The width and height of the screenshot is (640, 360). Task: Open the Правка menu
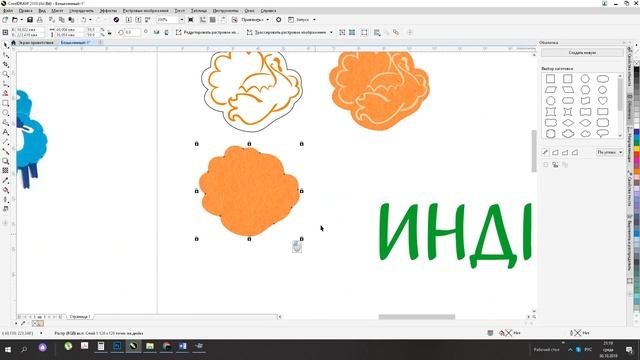[25, 11]
